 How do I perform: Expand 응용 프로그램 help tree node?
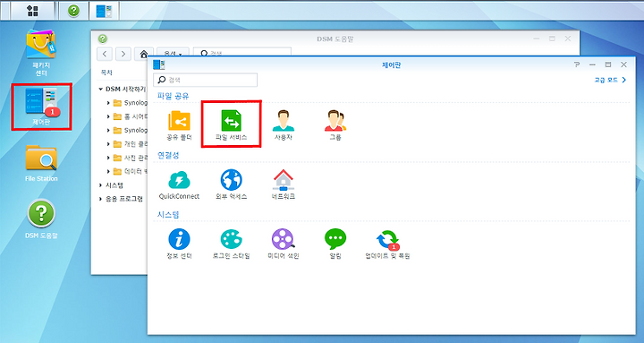tap(100, 199)
